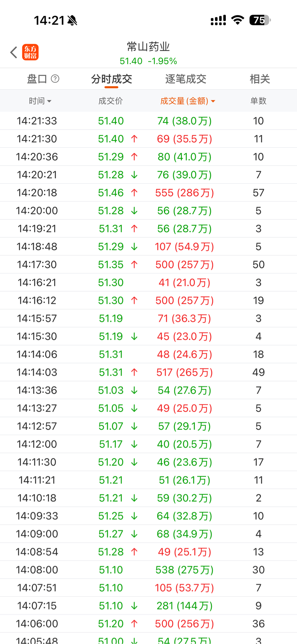Tap the Wi-Fi status icon
This screenshot has height=644, width=297.
coord(237,20)
